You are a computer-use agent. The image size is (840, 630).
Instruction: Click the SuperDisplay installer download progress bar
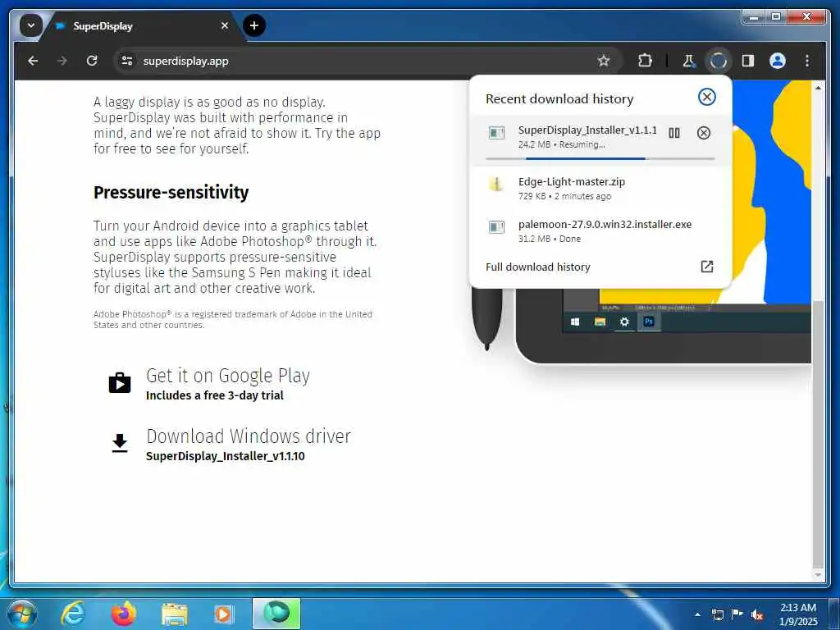coord(600,158)
